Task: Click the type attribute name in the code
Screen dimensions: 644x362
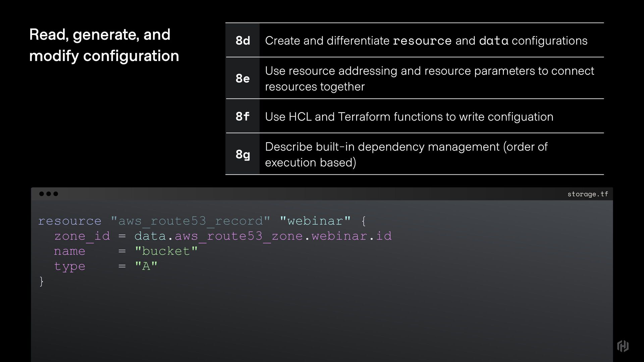Action: 70,266
